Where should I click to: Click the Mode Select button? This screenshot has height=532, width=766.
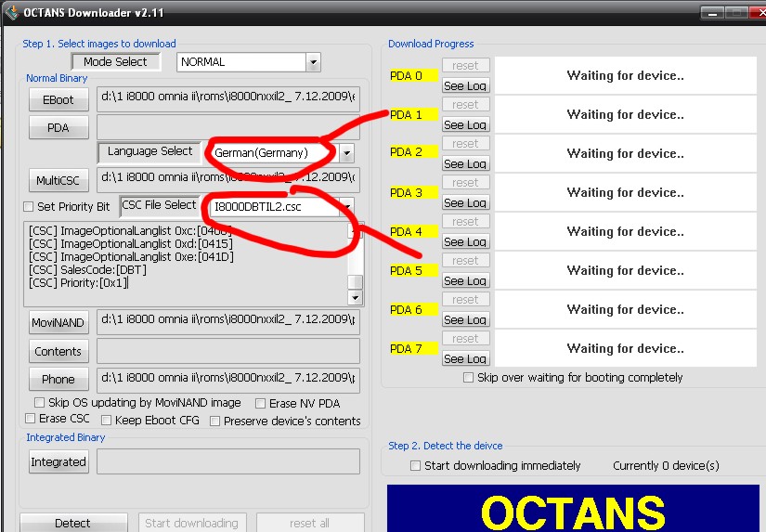click(x=115, y=62)
